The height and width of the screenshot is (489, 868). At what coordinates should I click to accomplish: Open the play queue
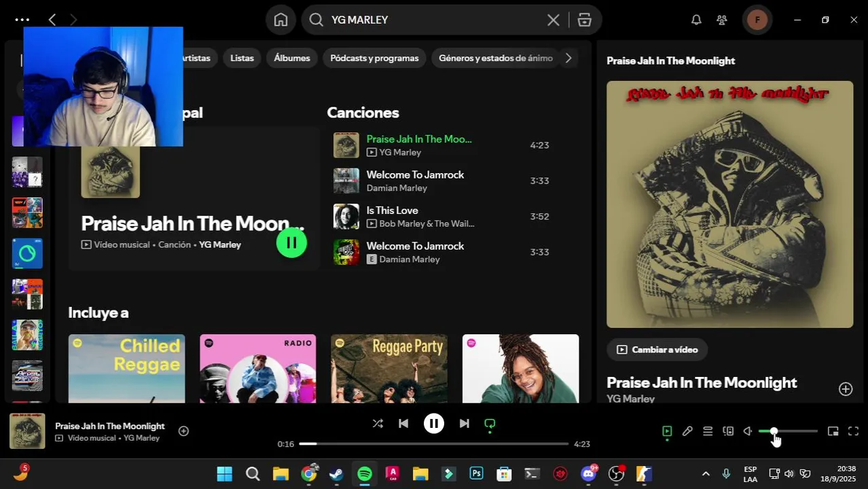click(x=708, y=431)
